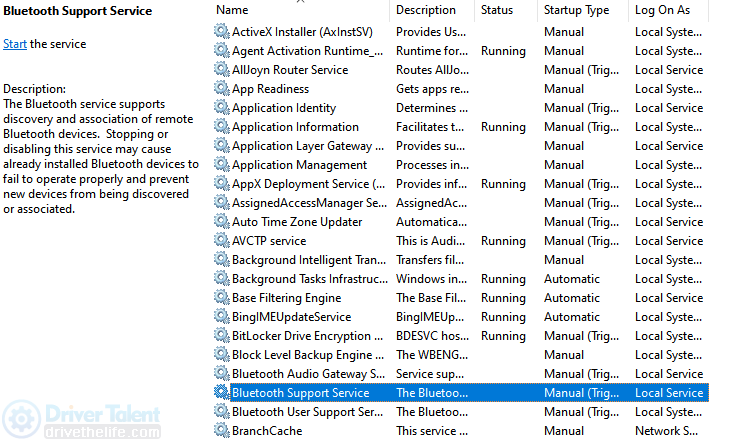The image size is (732, 440).
Task: Select the BranchCache service gear icon
Action: tap(221, 431)
